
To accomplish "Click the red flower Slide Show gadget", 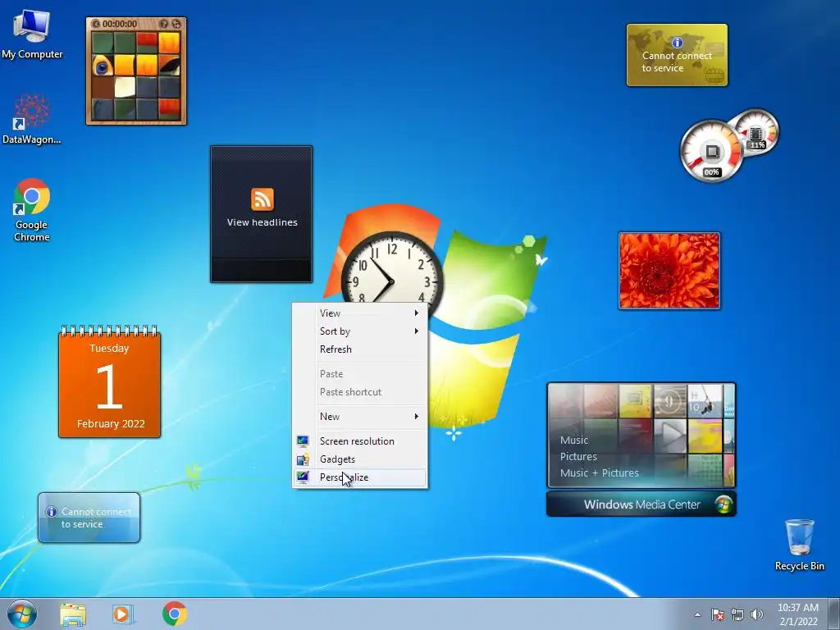I will point(669,271).
